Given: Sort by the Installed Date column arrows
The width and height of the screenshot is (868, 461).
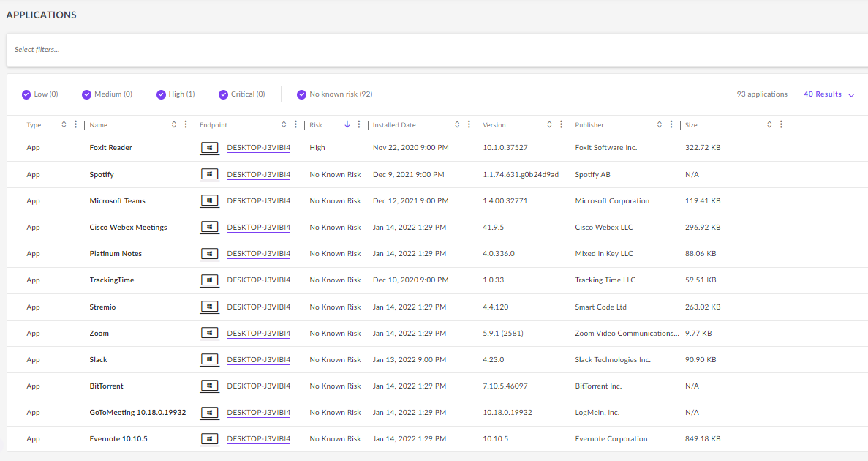Looking at the screenshot, I should click(x=457, y=124).
